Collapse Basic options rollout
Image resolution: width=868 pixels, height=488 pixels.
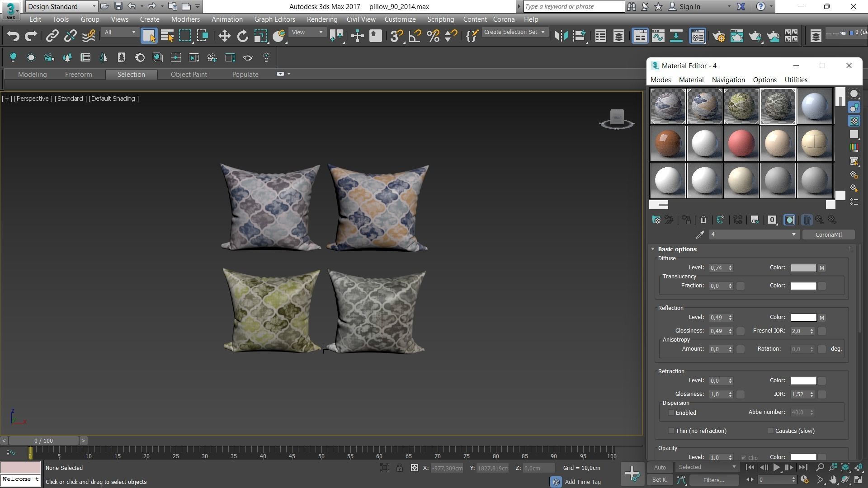pos(653,249)
